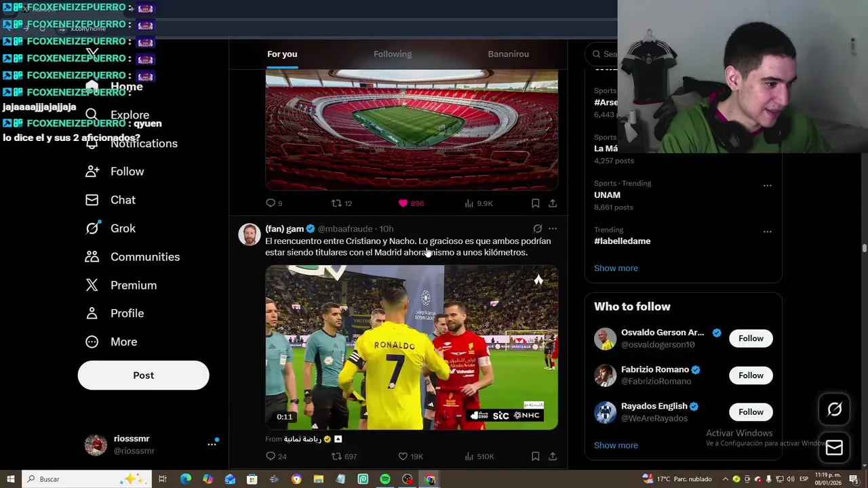Switch to For you tab
The width and height of the screenshot is (868, 488).
(282, 54)
